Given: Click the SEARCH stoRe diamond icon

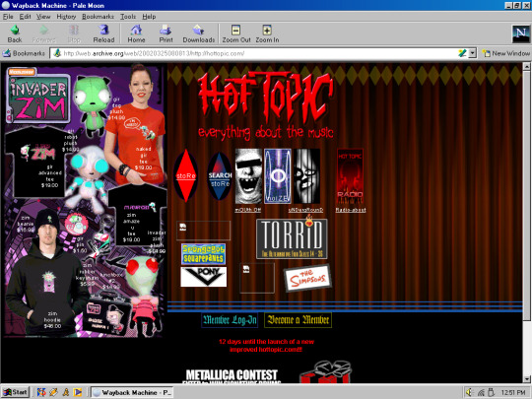Looking at the screenshot, I should coord(220,176).
